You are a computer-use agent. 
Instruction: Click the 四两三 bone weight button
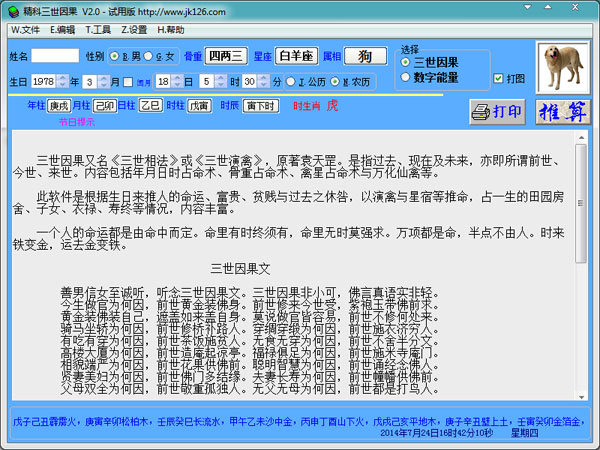(226, 56)
